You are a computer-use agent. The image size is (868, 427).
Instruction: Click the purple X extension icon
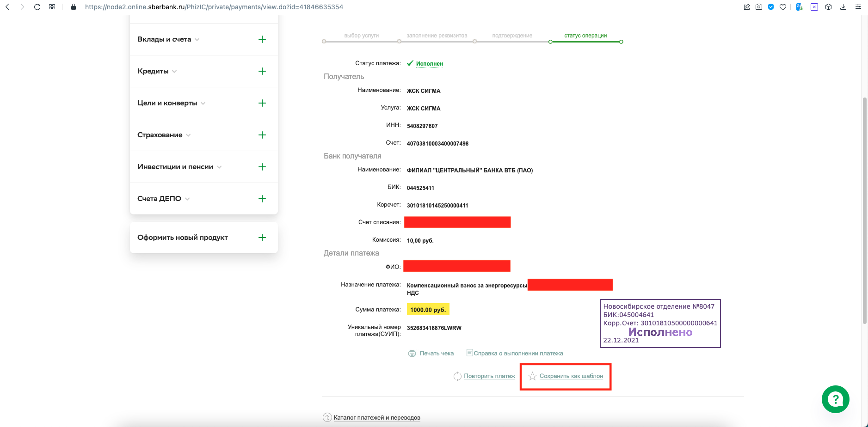coord(814,7)
